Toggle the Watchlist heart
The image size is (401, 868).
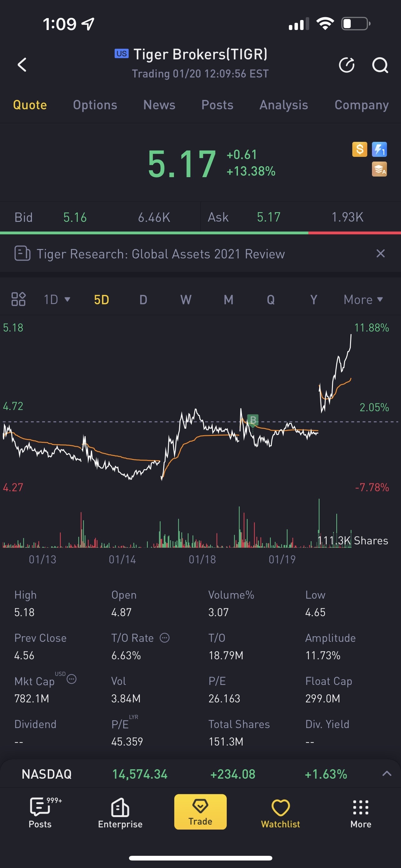280,812
